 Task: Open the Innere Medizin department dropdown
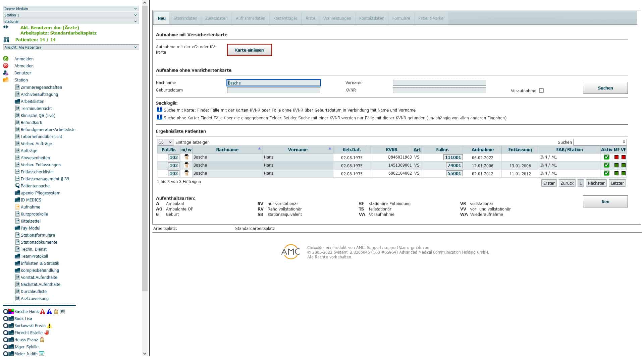[x=70, y=9]
